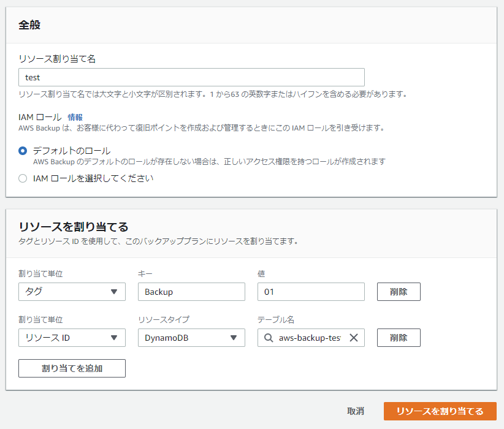Click the arrow icon beside タグ
This screenshot has width=504, height=429.
(114, 292)
